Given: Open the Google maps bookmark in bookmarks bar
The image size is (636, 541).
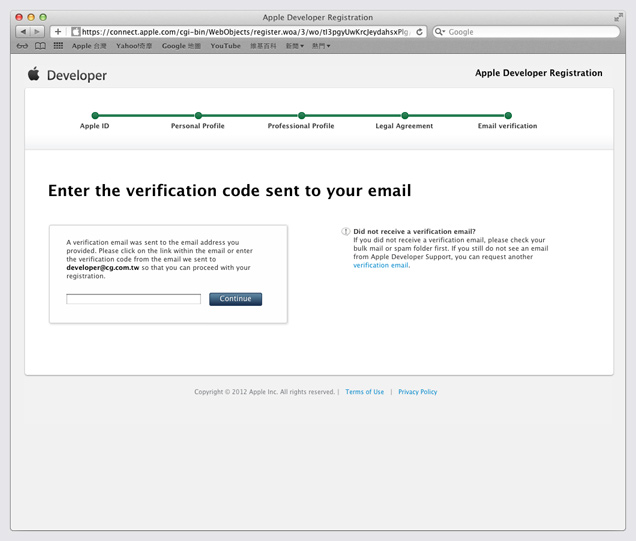Looking at the screenshot, I should point(181,46).
